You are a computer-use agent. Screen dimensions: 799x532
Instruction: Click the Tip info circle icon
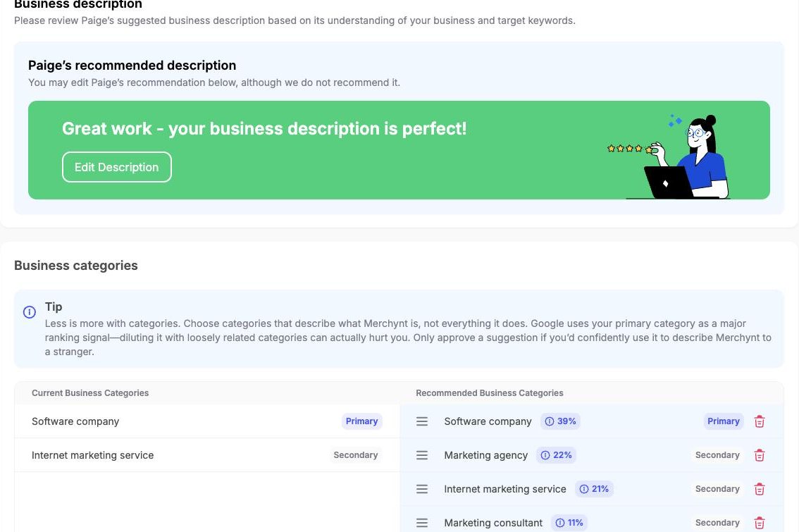pos(30,312)
